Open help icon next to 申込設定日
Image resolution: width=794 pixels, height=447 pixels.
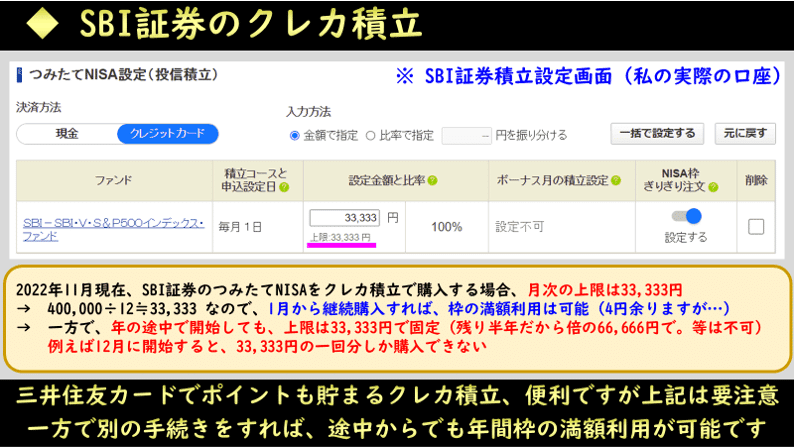[x=284, y=187]
